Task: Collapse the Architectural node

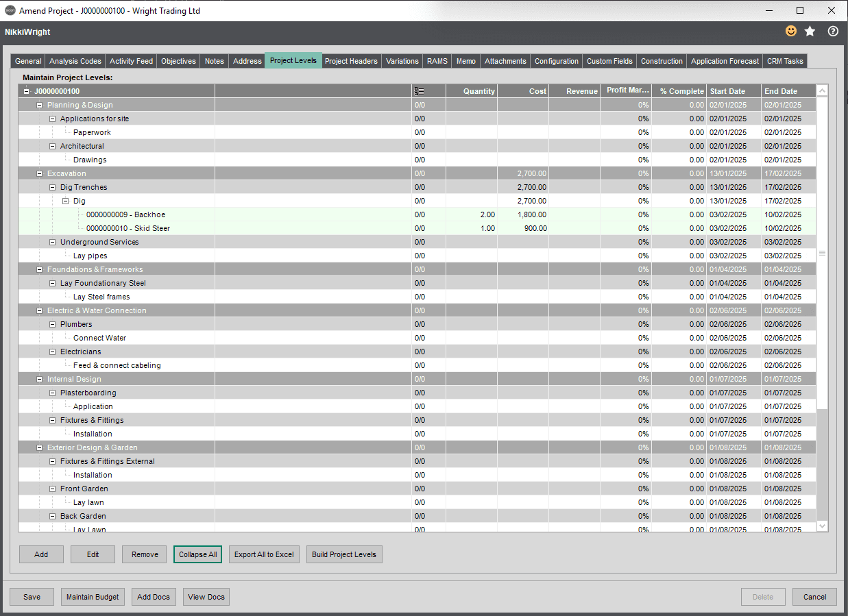Action: 53,146
